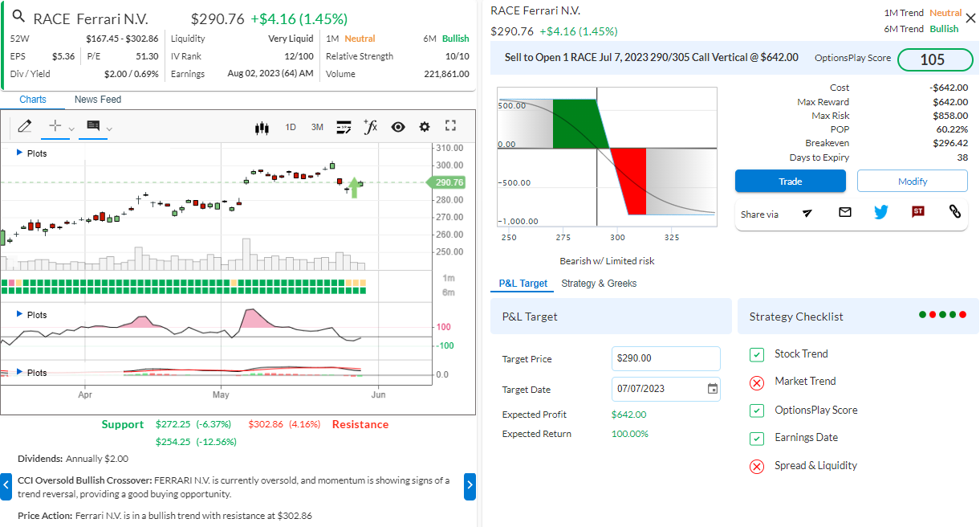The image size is (980, 527).
Task: Click the Bearish w/ Limited risk caption
Action: point(607,261)
